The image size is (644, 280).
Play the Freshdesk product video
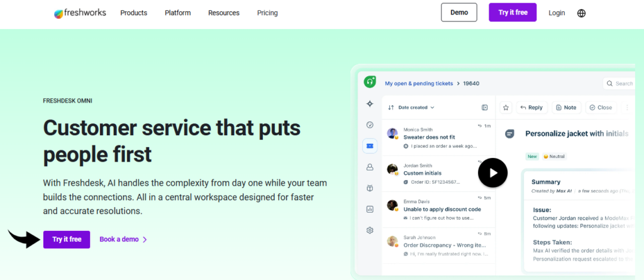(493, 172)
